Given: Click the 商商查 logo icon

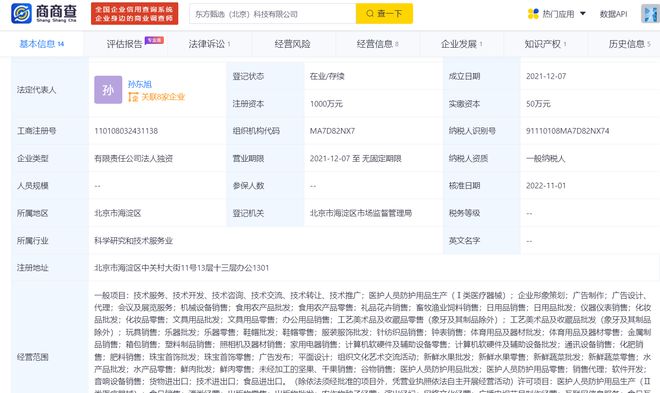Looking at the screenshot, I should [x=21, y=13].
